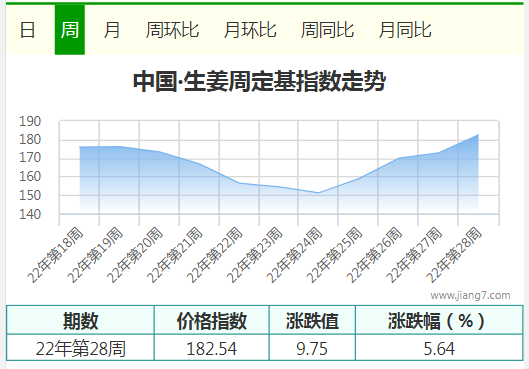Click the 期数 column header
Screen dimensions: 529x369
pyautogui.click(x=80, y=320)
